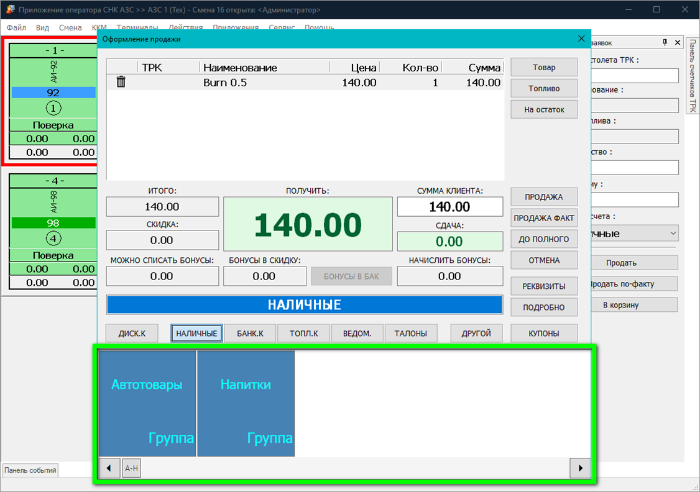
Task: Select НАЛИЧНЫЕ payment type
Action: coord(196,333)
